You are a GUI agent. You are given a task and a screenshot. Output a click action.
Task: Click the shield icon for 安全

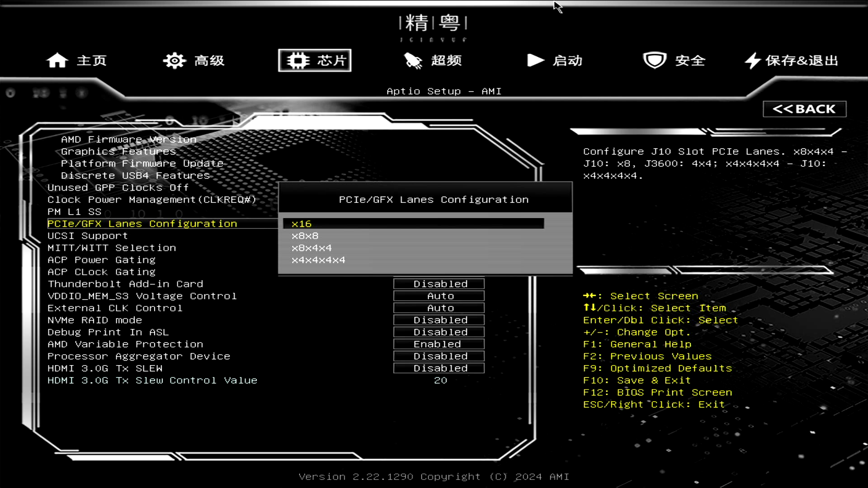tap(654, 61)
